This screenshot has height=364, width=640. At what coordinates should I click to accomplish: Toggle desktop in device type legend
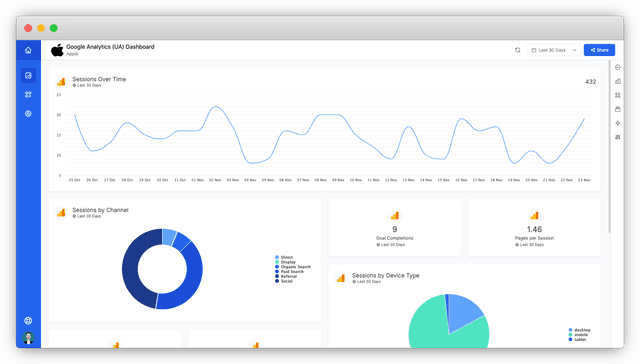580,330
